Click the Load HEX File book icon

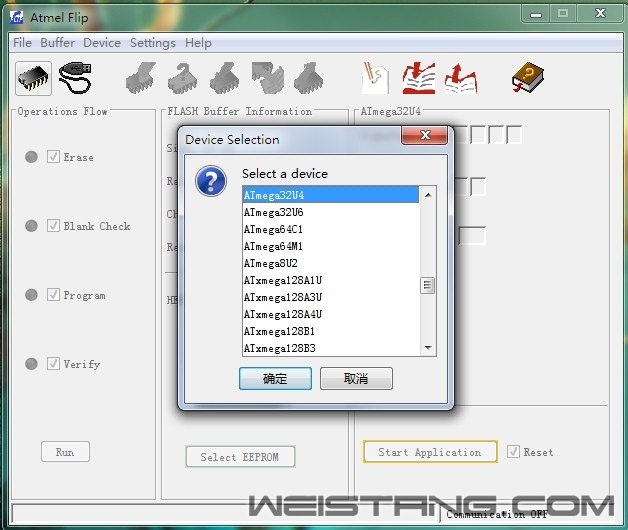pyautogui.click(x=419, y=78)
